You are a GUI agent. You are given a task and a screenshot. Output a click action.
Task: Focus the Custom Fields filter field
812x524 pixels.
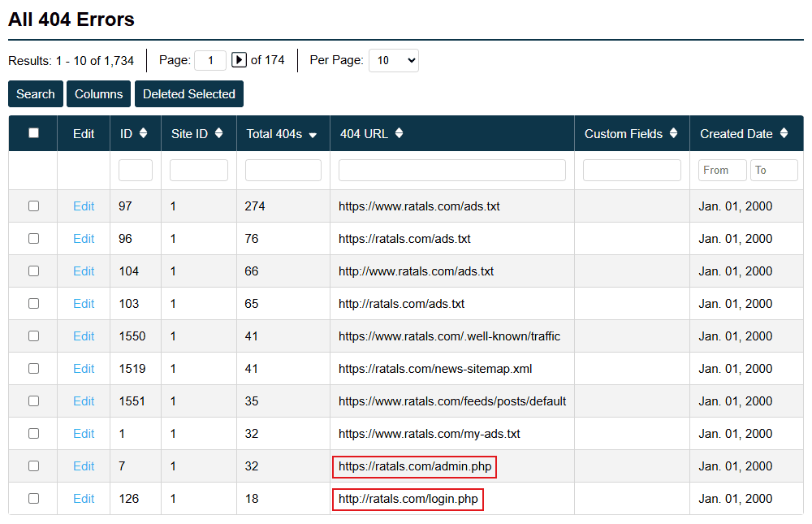tap(632, 170)
